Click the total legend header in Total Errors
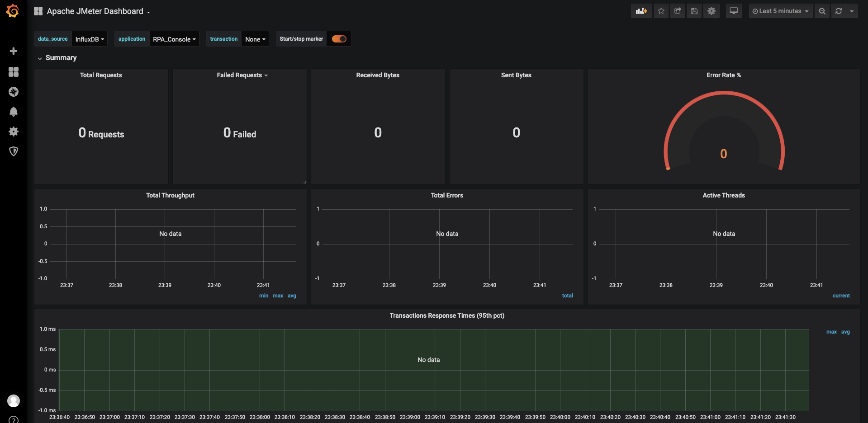The height and width of the screenshot is (423, 868). point(567,296)
